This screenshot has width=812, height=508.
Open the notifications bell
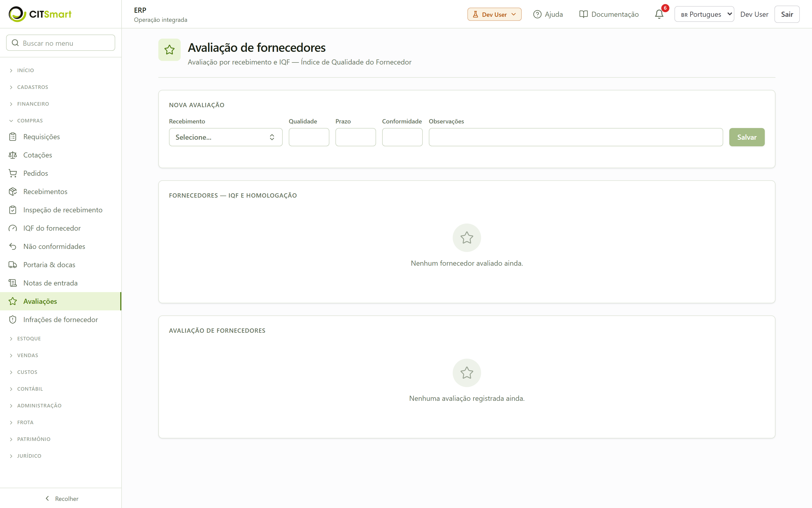click(x=659, y=14)
